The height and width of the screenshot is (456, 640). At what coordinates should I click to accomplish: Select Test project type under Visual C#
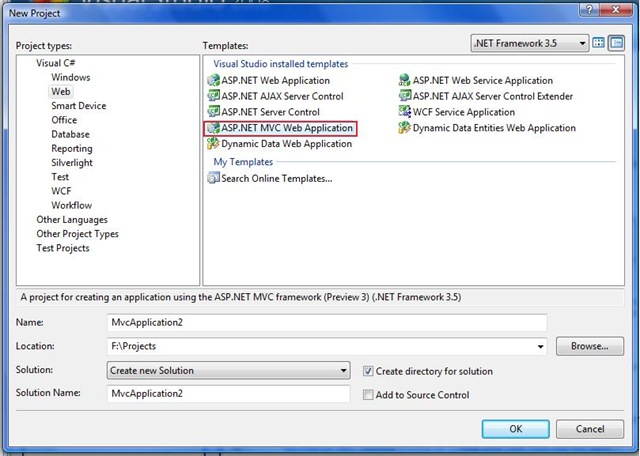click(60, 177)
